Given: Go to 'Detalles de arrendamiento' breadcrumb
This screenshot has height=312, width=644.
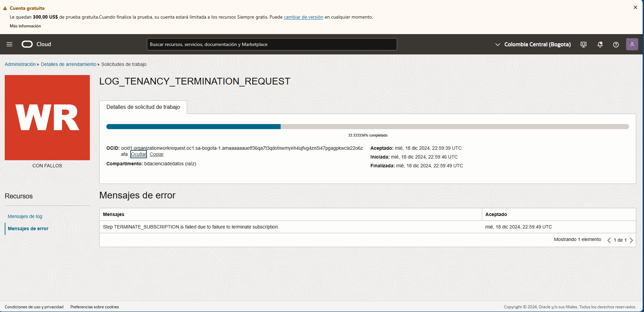Looking at the screenshot, I should click(x=69, y=64).
